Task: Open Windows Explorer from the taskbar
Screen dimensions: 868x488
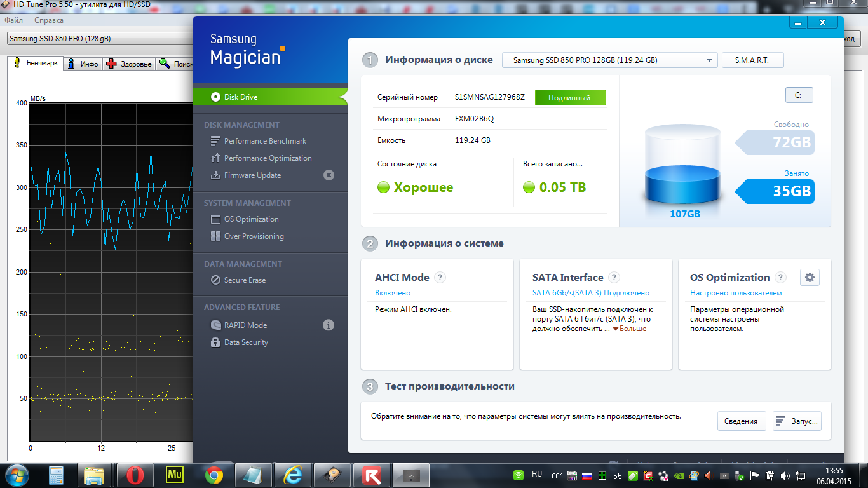Action: pyautogui.click(x=94, y=475)
